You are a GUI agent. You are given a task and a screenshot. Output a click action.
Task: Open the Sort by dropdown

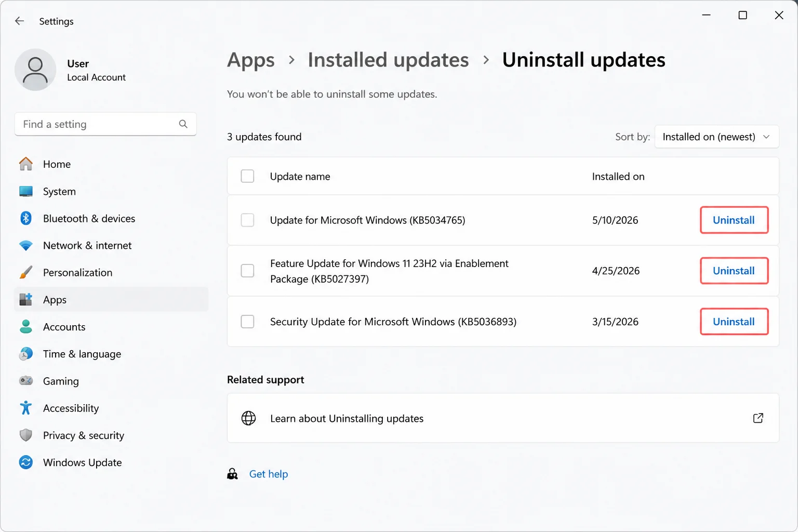click(716, 137)
